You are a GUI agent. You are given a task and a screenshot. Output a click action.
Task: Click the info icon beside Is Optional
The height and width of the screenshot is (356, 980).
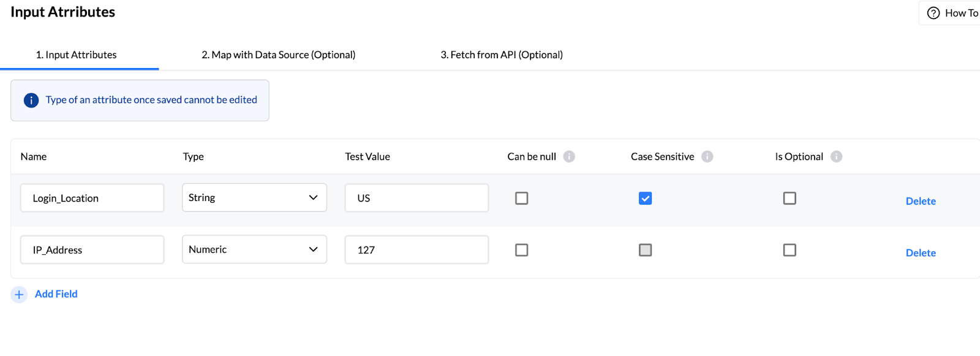(x=836, y=156)
